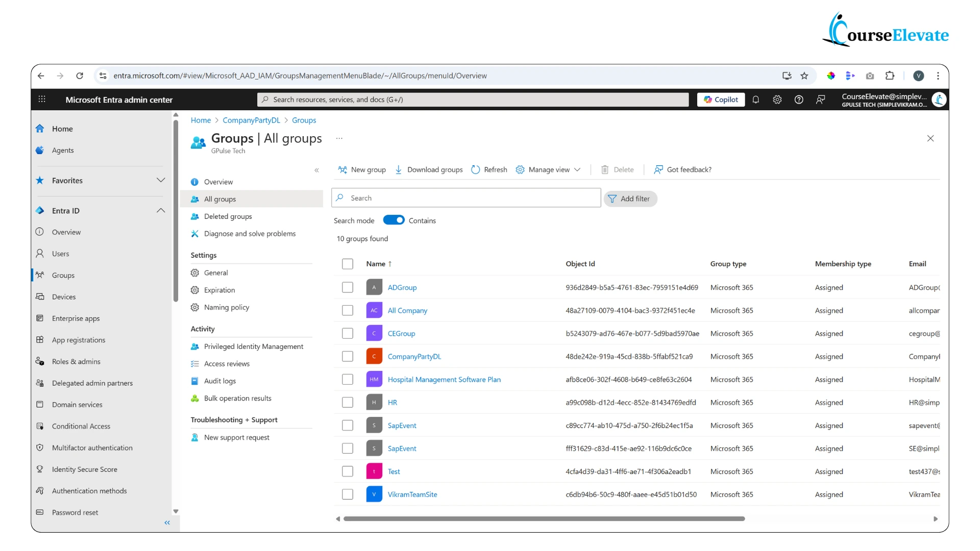The height and width of the screenshot is (551, 980).
Task: Click the feedback smiley icon
Action: click(x=820, y=99)
